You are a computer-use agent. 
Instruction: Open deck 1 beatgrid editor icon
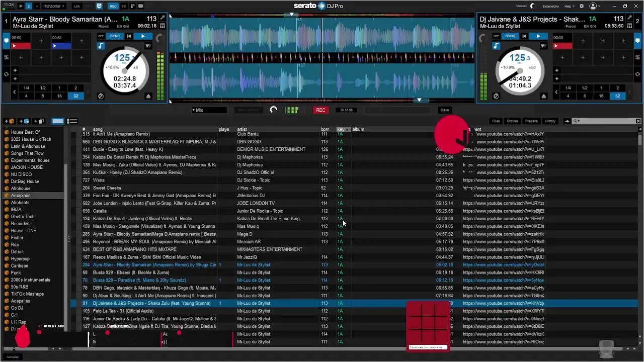163,26
